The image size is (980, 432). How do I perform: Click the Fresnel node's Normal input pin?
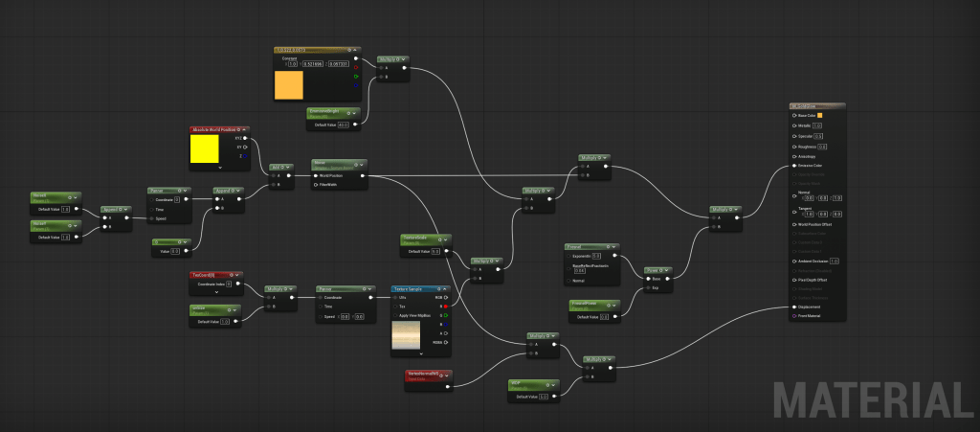pyautogui.click(x=568, y=283)
